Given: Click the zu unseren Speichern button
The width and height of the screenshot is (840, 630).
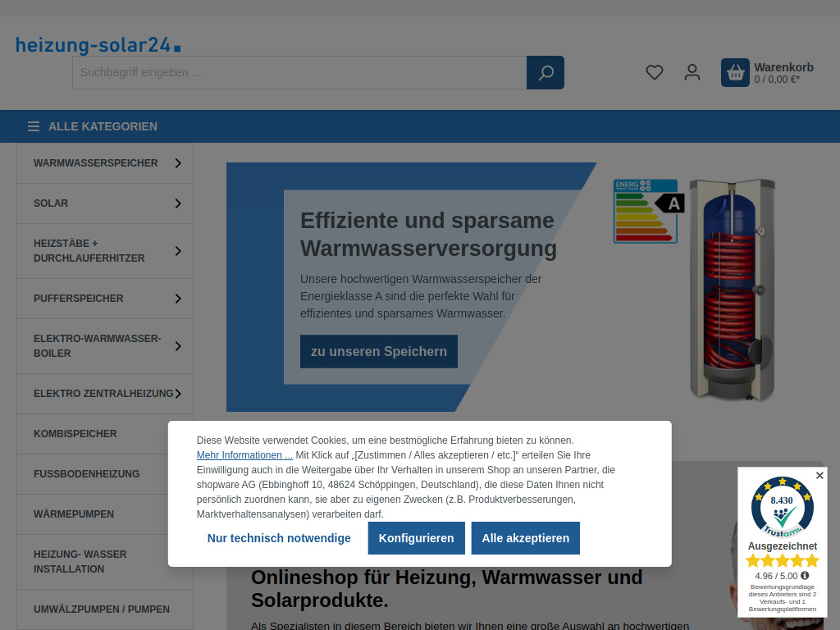Looking at the screenshot, I should 378,351.
